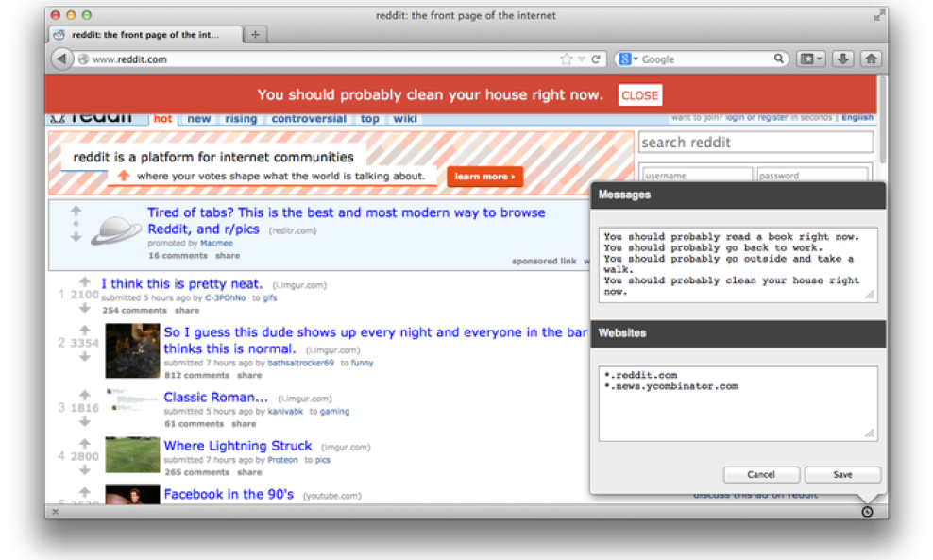Image resolution: width=933 pixels, height=560 pixels.
Task: Switch to the 'controversial' tab
Action: pos(309,119)
